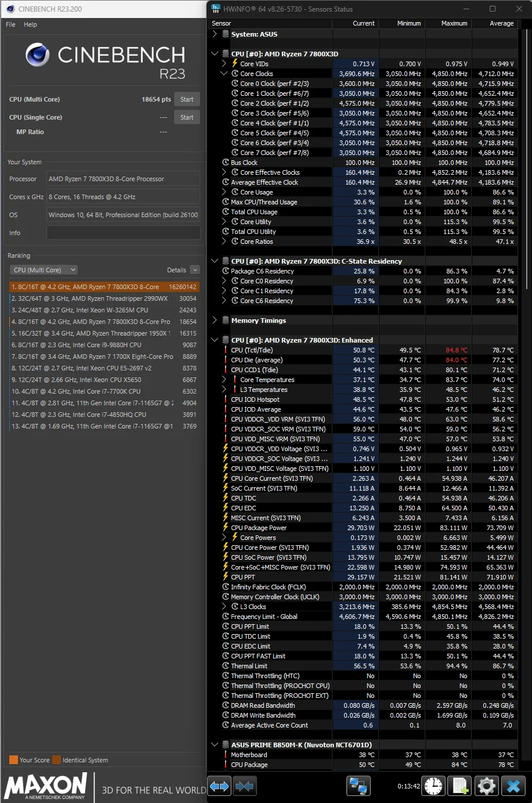Click the Memory Timings group chip icon
Image resolution: width=532 pixels, height=803 pixels.
(226, 321)
